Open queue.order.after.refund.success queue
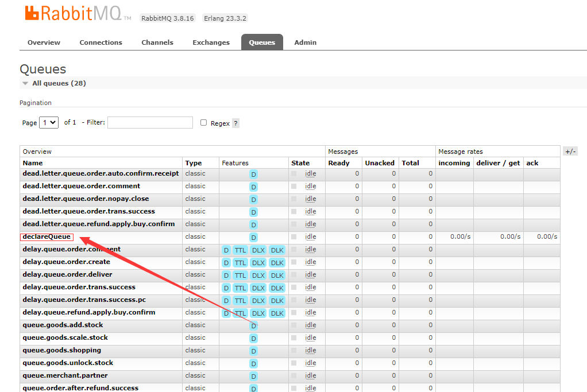 80,388
